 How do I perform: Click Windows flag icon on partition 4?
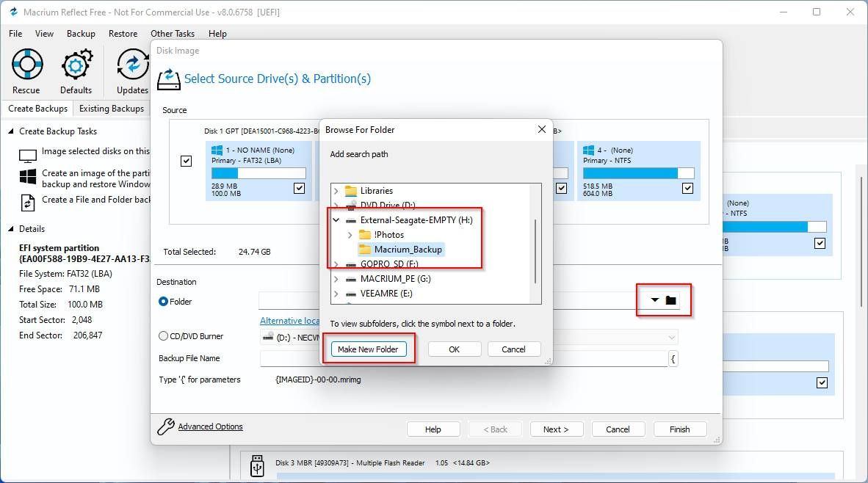point(588,150)
